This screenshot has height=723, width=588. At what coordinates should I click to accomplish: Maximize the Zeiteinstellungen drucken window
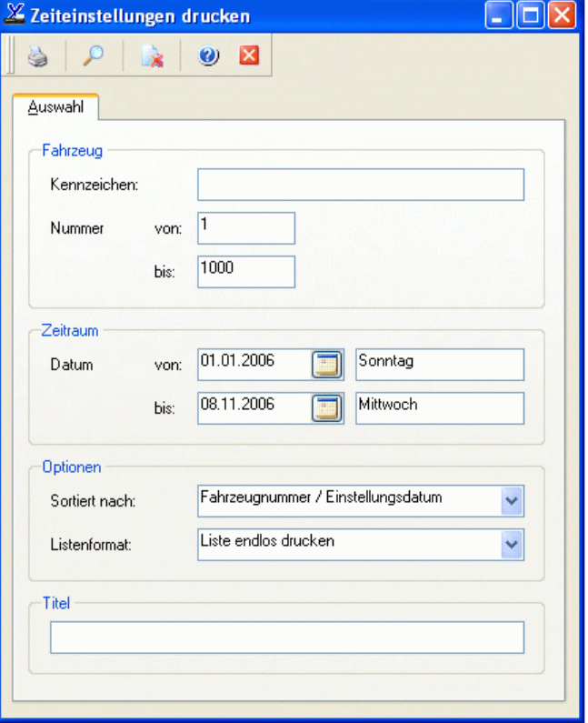(x=530, y=16)
